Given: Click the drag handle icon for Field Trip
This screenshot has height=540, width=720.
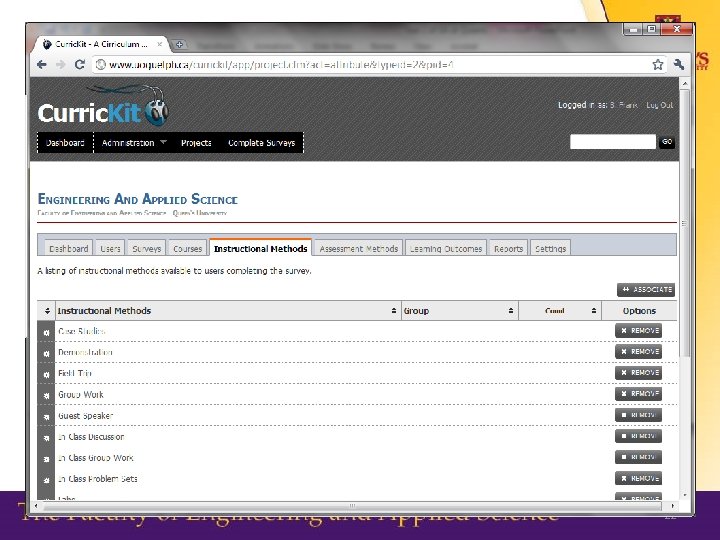Looking at the screenshot, I should (46, 374).
